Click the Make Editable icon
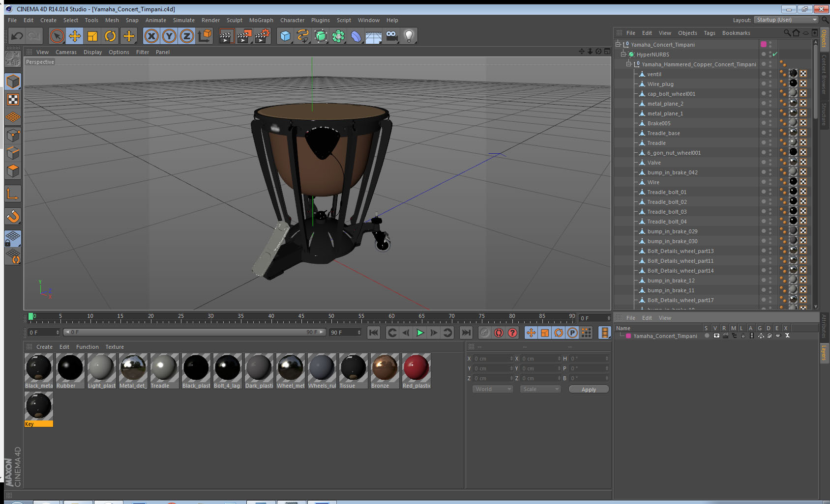This screenshot has height=504, width=830. (x=13, y=59)
